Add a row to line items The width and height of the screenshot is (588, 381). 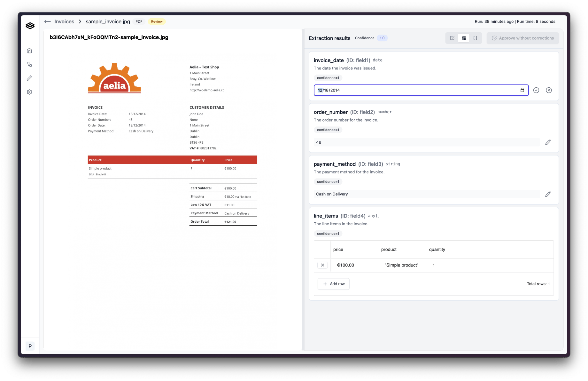pos(334,284)
